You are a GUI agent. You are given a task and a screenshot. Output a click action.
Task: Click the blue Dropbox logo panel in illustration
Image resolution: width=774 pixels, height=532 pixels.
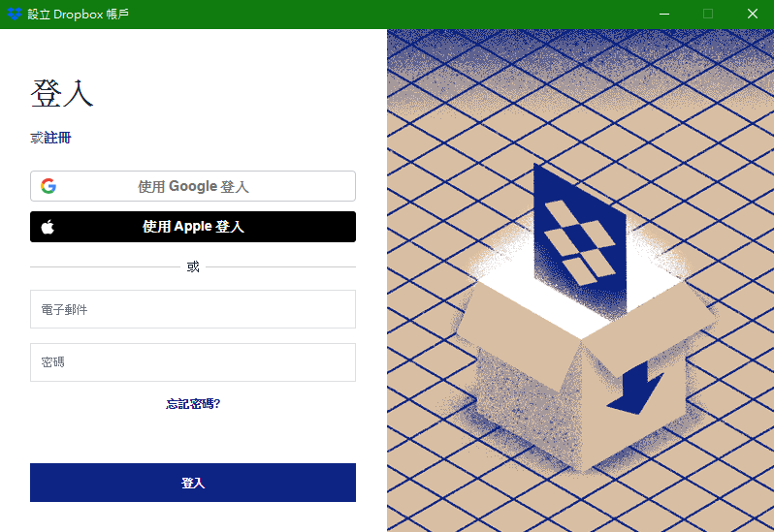click(580, 239)
